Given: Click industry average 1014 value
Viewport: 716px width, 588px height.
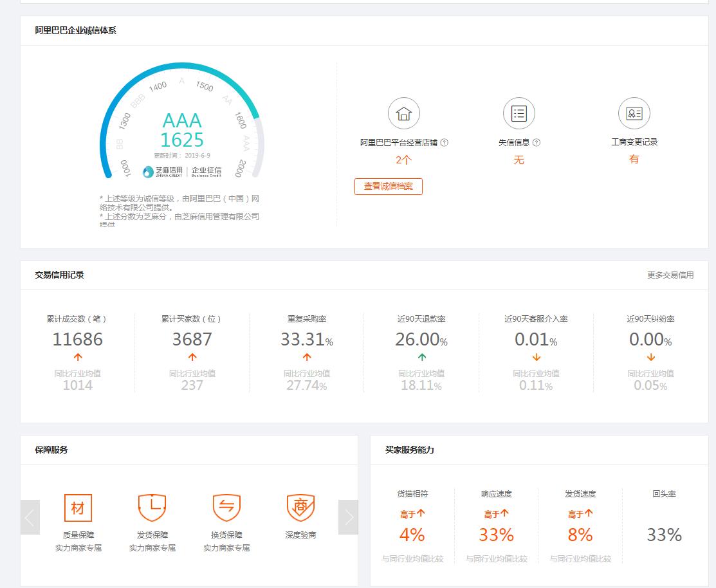Looking at the screenshot, I should pyautogui.click(x=78, y=385).
